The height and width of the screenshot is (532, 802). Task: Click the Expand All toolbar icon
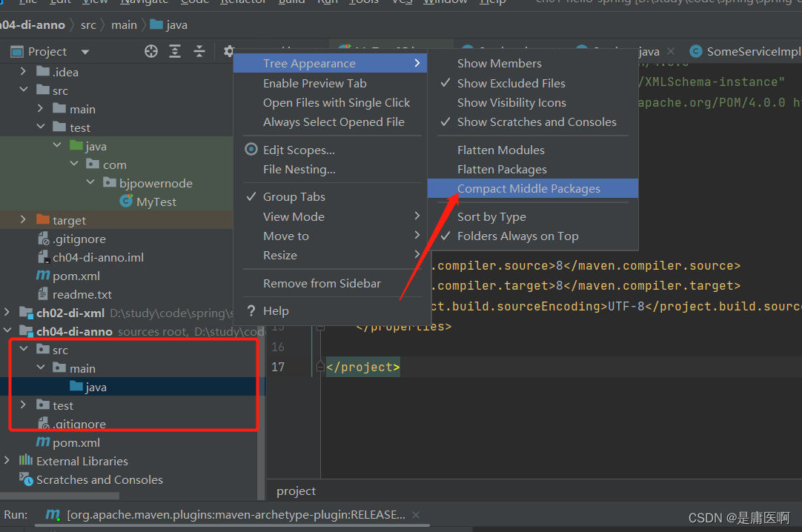point(175,51)
